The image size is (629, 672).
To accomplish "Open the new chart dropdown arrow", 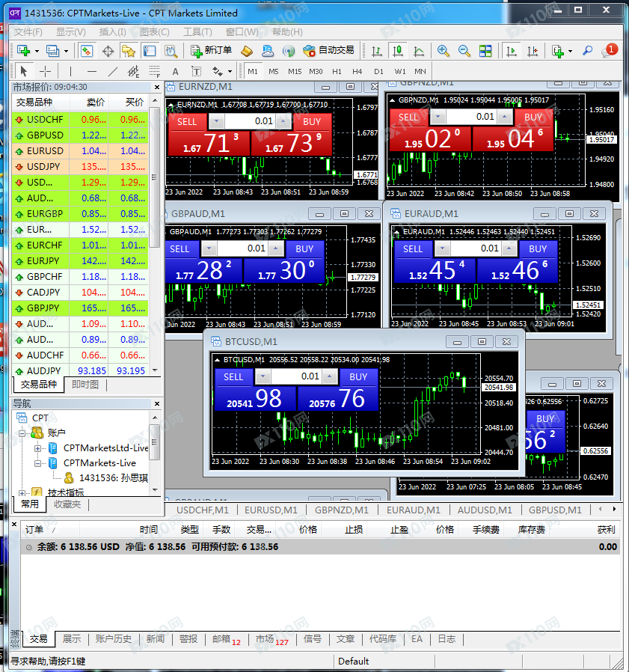I will 37,52.
